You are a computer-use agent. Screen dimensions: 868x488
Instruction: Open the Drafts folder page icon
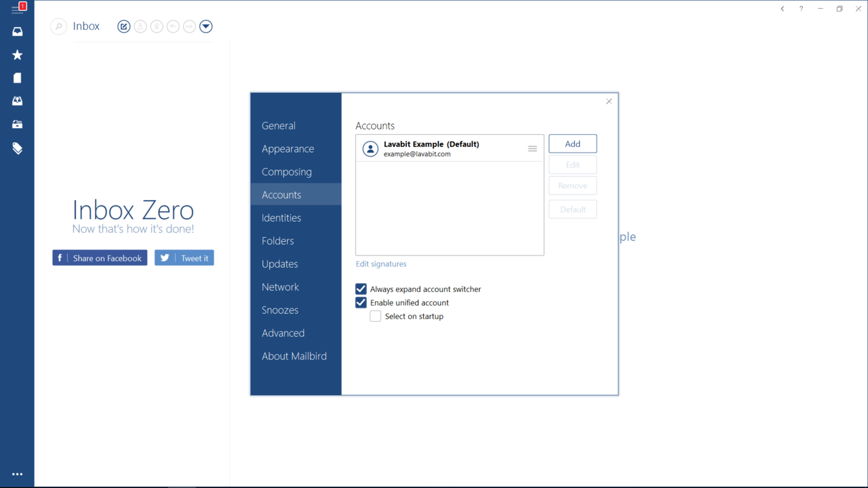[x=18, y=78]
